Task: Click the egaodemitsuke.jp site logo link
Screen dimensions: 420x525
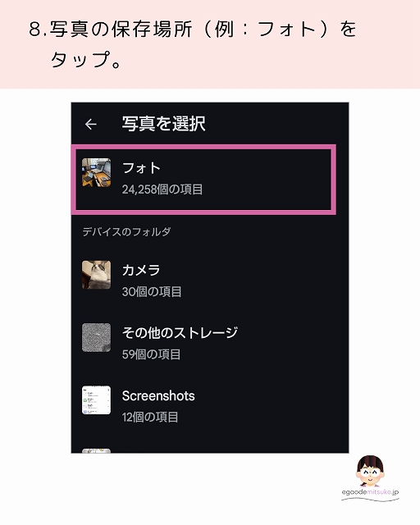Action: [370, 492]
